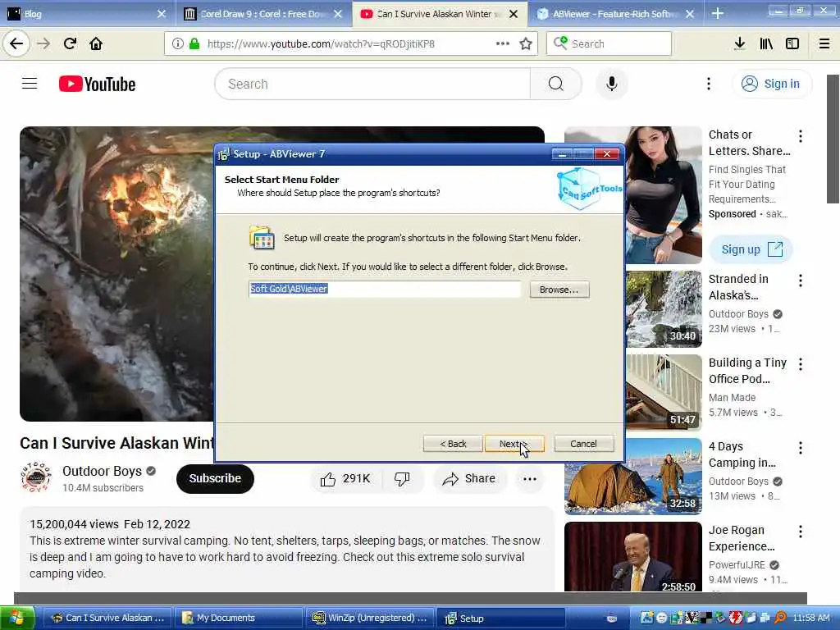
Task: Open the Joe Rogan Experience video thumbnail
Action: point(633,557)
